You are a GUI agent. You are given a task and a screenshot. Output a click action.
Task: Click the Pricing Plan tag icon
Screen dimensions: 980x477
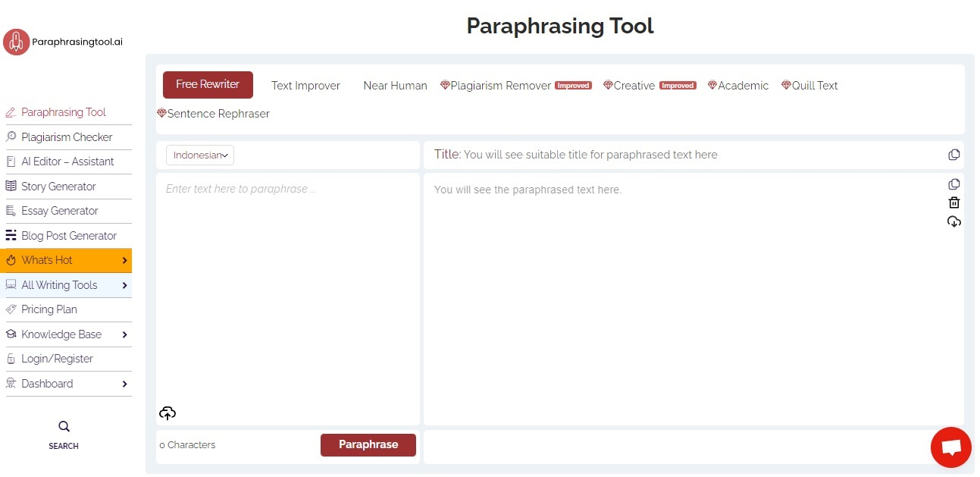click(11, 309)
